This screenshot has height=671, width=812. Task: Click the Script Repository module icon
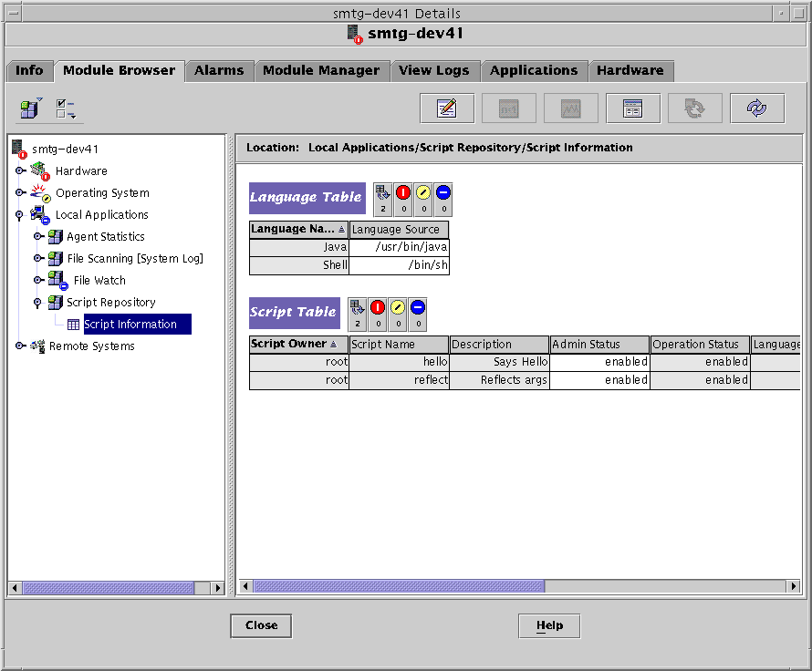pos(56,302)
